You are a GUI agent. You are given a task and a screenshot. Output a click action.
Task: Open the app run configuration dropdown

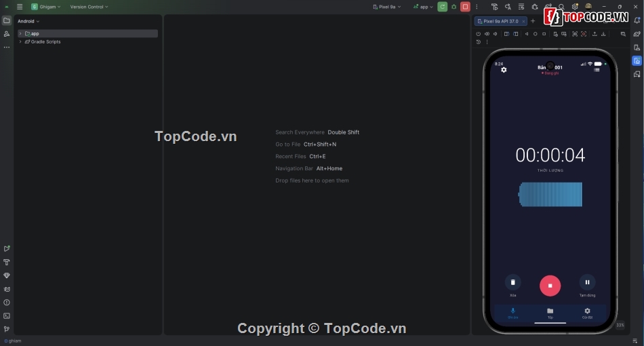coord(423,7)
